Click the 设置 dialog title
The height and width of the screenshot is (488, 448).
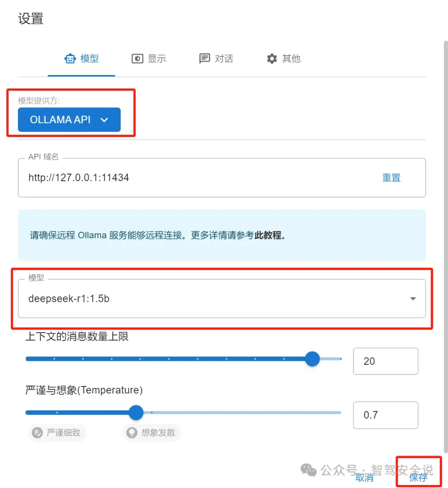pyautogui.click(x=31, y=19)
